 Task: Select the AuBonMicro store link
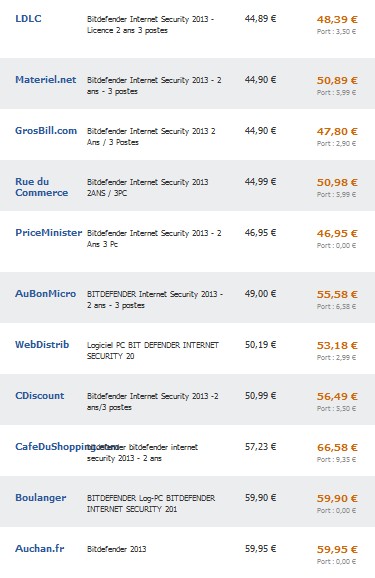45,293
